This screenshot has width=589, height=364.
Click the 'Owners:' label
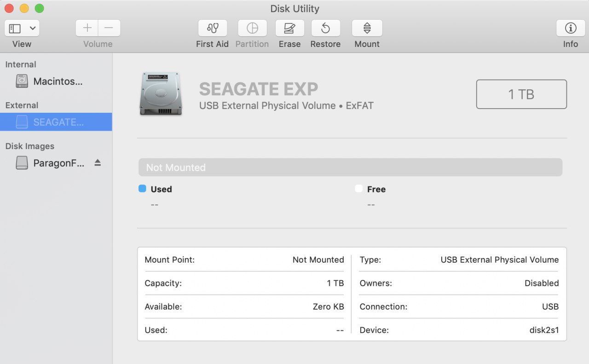coord(376,283)
